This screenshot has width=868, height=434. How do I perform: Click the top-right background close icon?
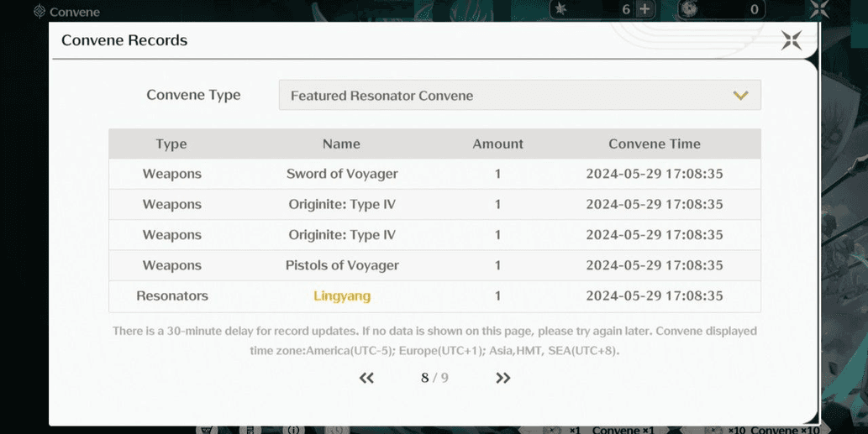(819, 9)
